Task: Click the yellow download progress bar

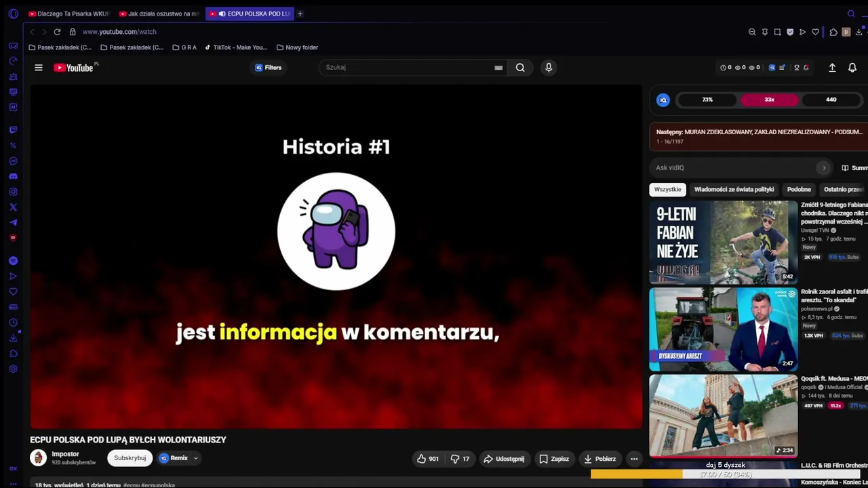Action: (x=637, y=474)
